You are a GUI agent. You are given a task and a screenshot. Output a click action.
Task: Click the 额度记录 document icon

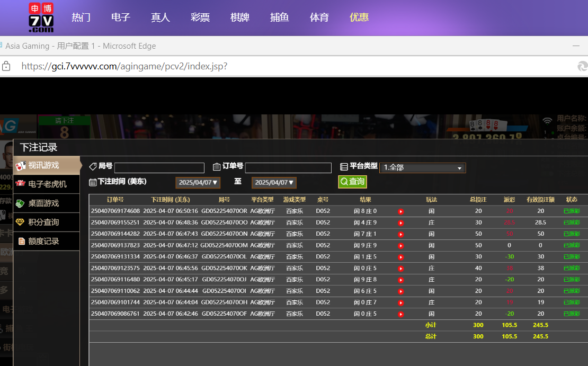(x=21, y=241)
